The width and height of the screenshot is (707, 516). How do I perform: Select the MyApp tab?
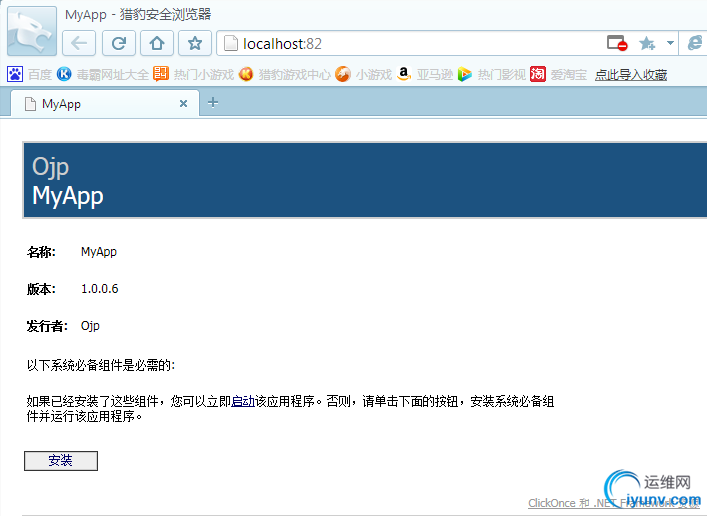point(105,104)
